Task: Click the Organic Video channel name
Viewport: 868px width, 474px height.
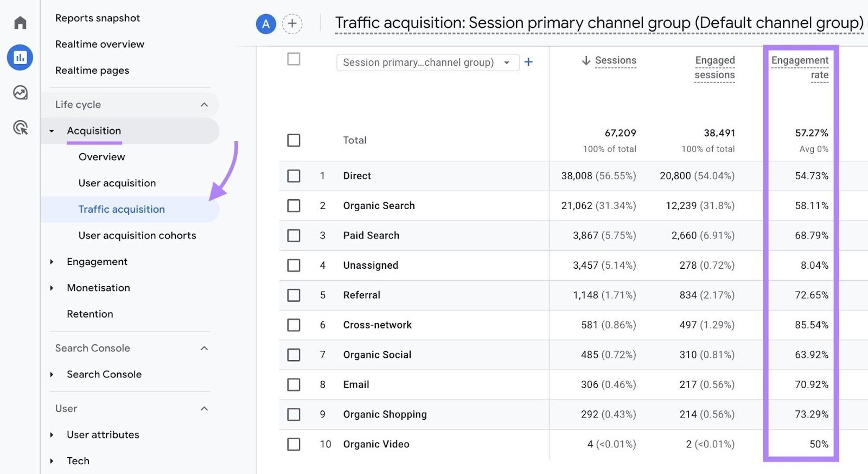Action: 376,444
